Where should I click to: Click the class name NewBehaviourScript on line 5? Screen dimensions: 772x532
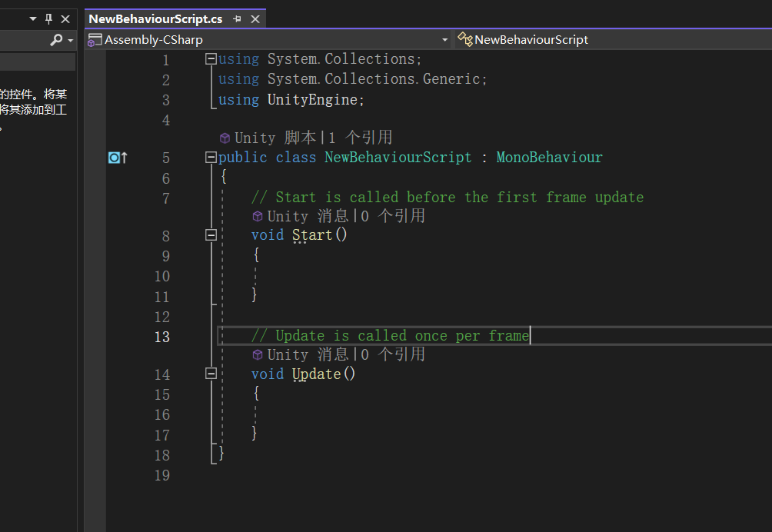pos(398,158)
